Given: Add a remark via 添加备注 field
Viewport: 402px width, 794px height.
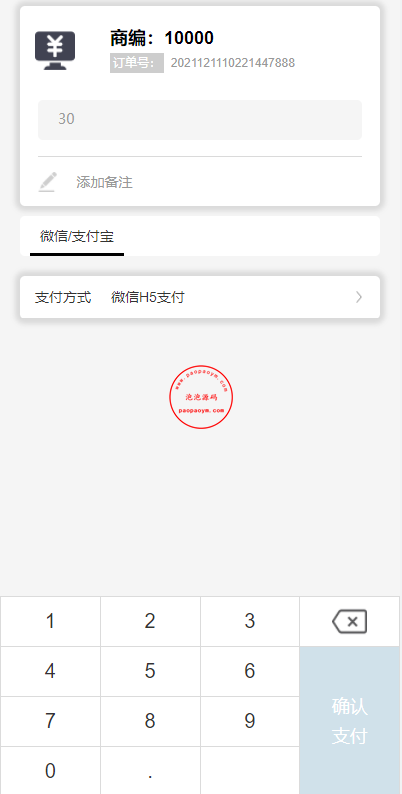Looking at the screenshot, I should coord(104,182).
